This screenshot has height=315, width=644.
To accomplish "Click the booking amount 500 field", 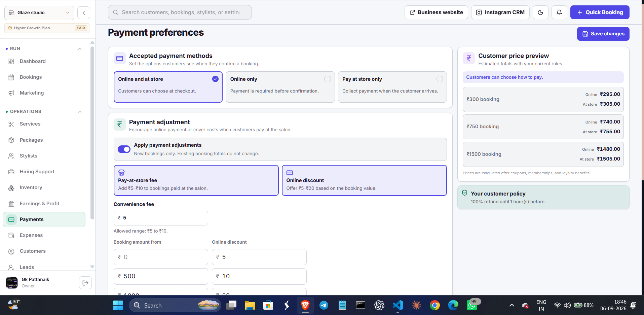I will [161, 276].
